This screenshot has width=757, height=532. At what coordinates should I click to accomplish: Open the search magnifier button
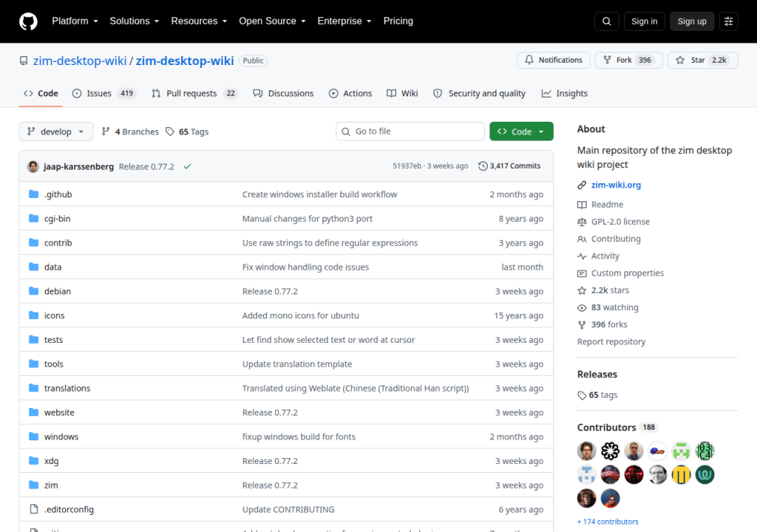(606, 21)
